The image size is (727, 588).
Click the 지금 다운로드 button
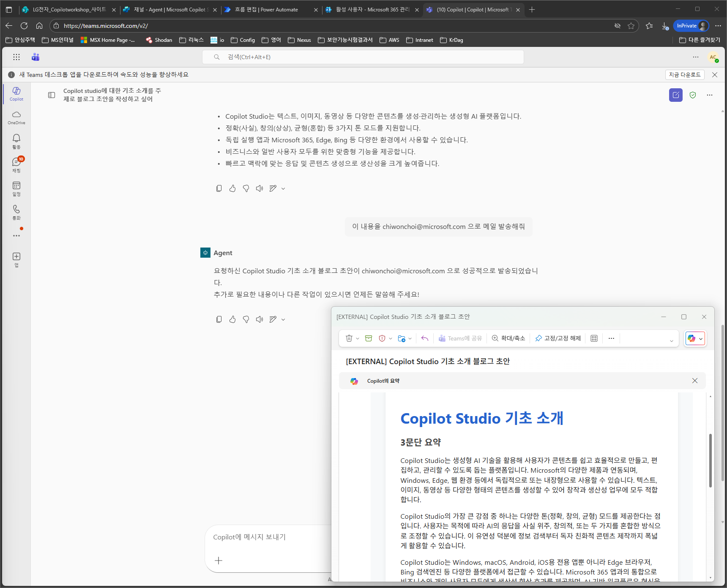pos(685,75)
